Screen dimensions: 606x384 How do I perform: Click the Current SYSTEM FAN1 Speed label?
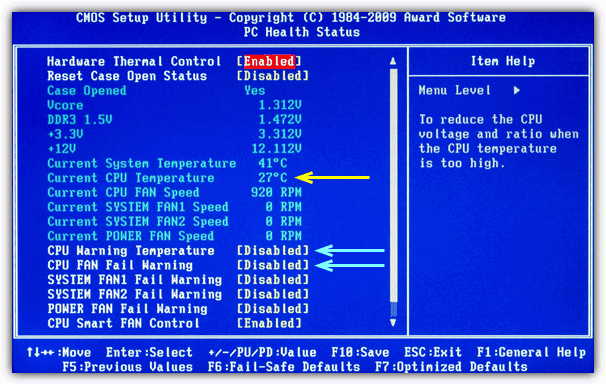(138, 207)
